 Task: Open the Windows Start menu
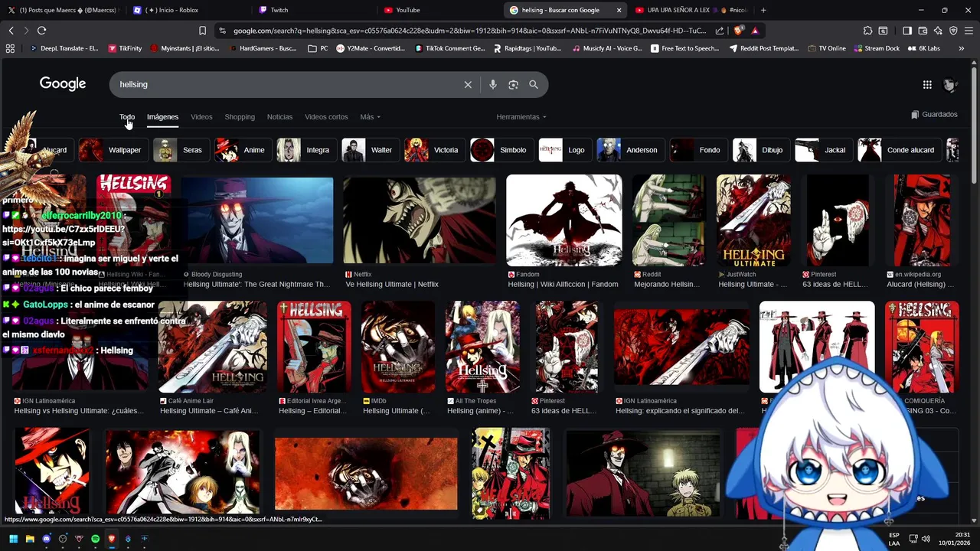pos(14,539)
